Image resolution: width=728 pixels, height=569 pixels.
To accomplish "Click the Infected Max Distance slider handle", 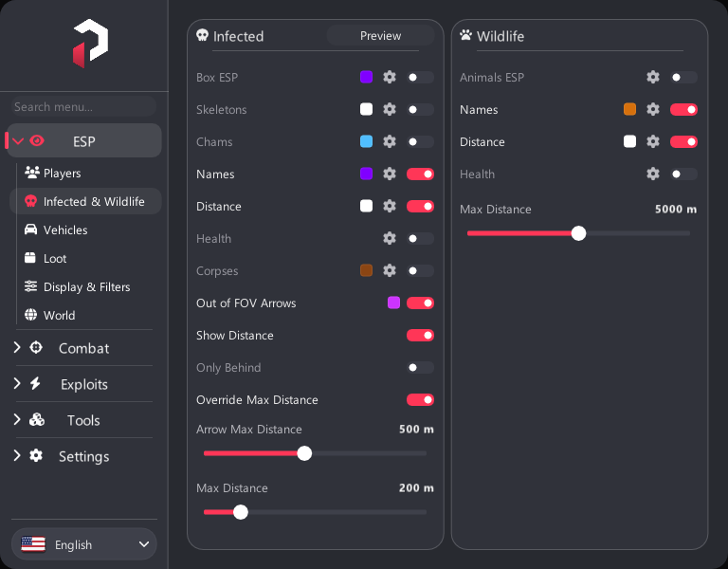I will click(241, 512).
